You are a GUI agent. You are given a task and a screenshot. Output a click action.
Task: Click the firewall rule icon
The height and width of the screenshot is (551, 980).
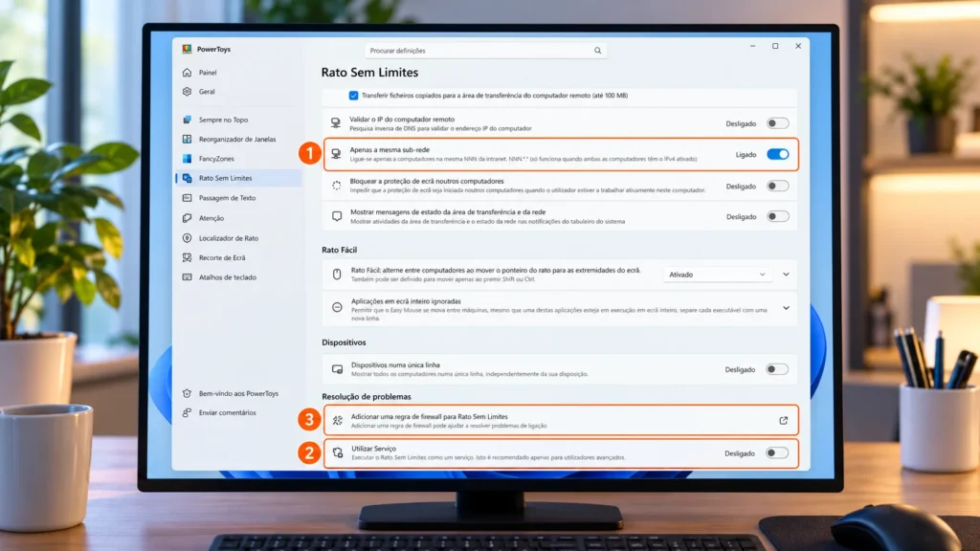pyautogui.click(x=338, y=421)
